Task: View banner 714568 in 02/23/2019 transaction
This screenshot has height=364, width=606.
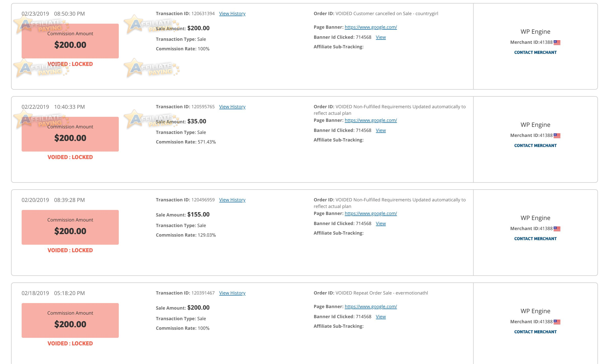Action: (x=381, y=37)
